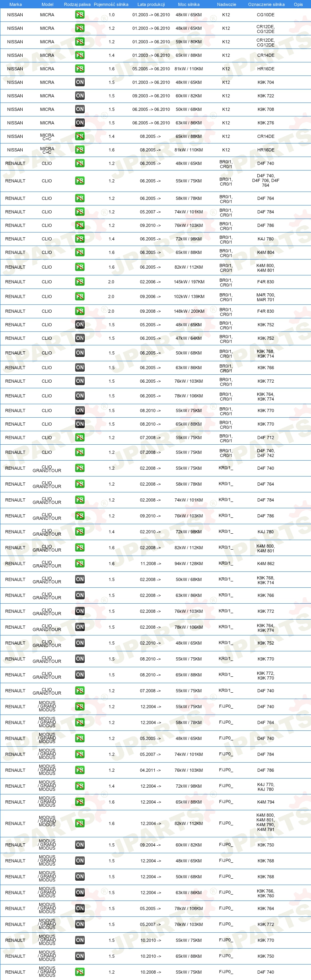
Task: Select the 94kW / 128KM power cell
Action: point(189,564)
